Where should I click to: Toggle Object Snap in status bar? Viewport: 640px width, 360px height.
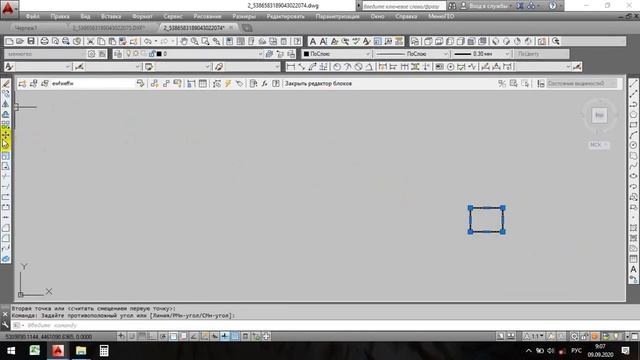click(173, 336)
